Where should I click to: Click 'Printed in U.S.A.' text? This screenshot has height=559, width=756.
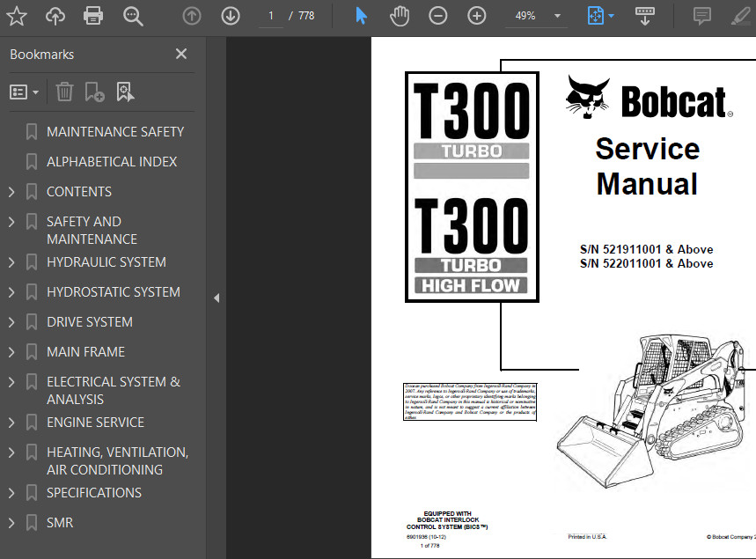(x=587, y=537)
